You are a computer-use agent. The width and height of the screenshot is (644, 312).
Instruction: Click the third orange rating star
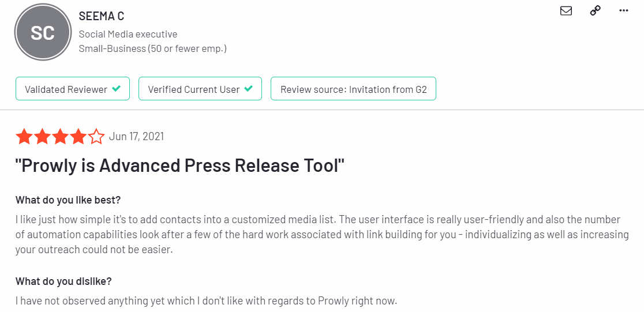(x=60, y=137)
